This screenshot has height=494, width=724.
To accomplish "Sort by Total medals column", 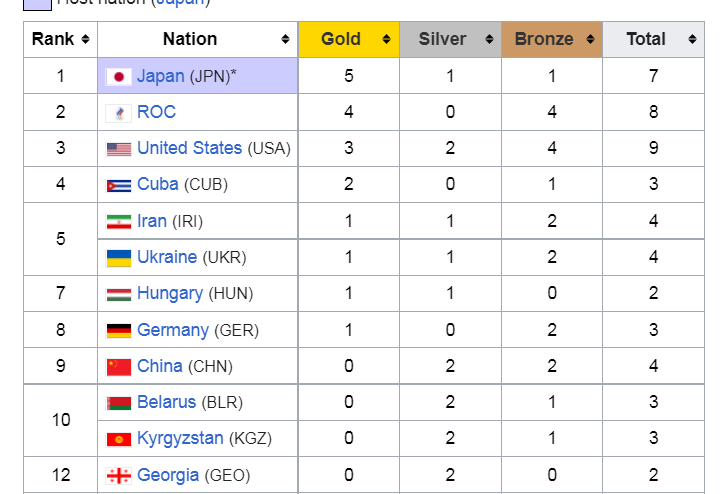I will (692, 40).
